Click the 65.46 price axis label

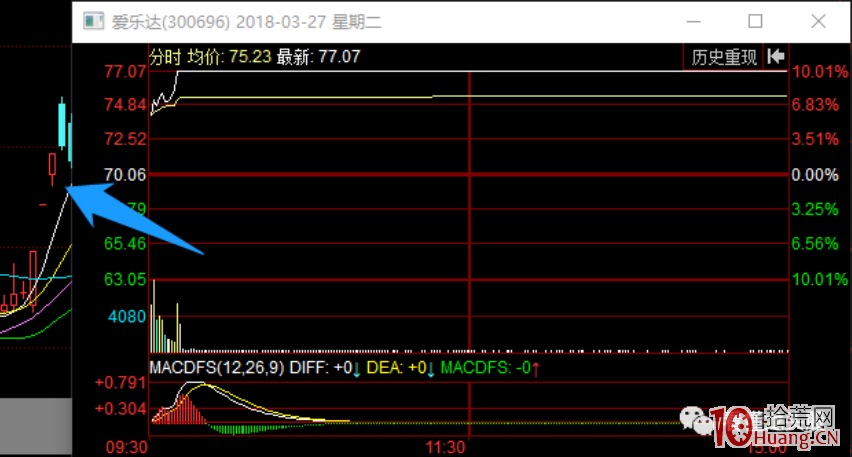pyautogui.click(x=125, y=243)
